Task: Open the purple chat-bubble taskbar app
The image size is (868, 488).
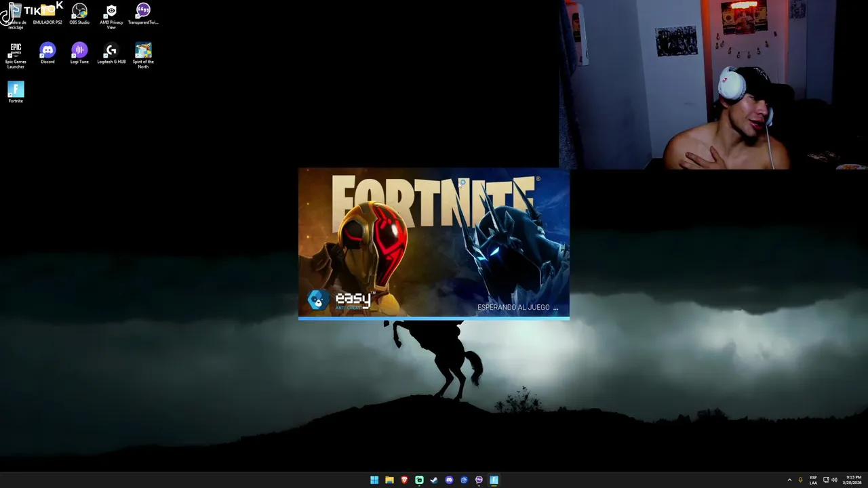Action: click(x=479, y=480)
